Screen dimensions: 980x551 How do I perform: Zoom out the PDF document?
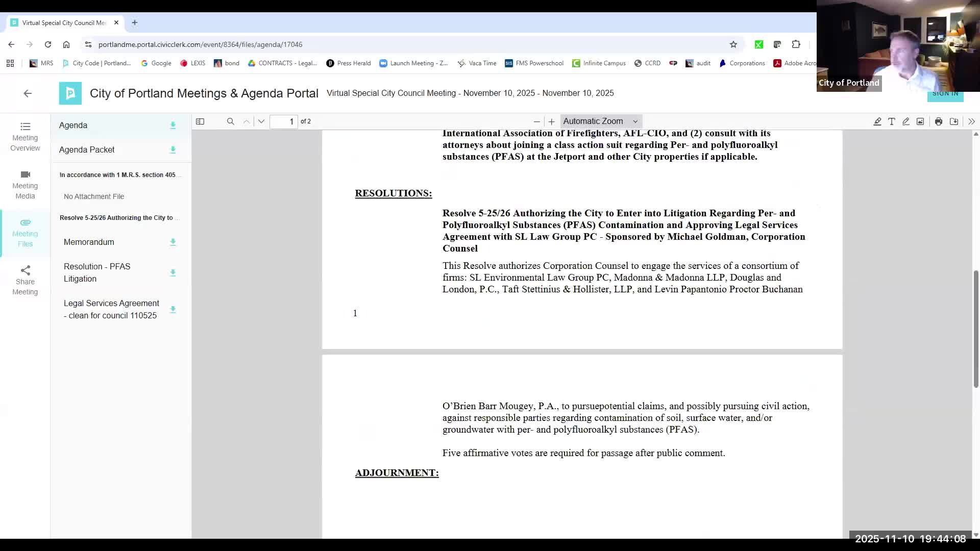pos(536,121)
